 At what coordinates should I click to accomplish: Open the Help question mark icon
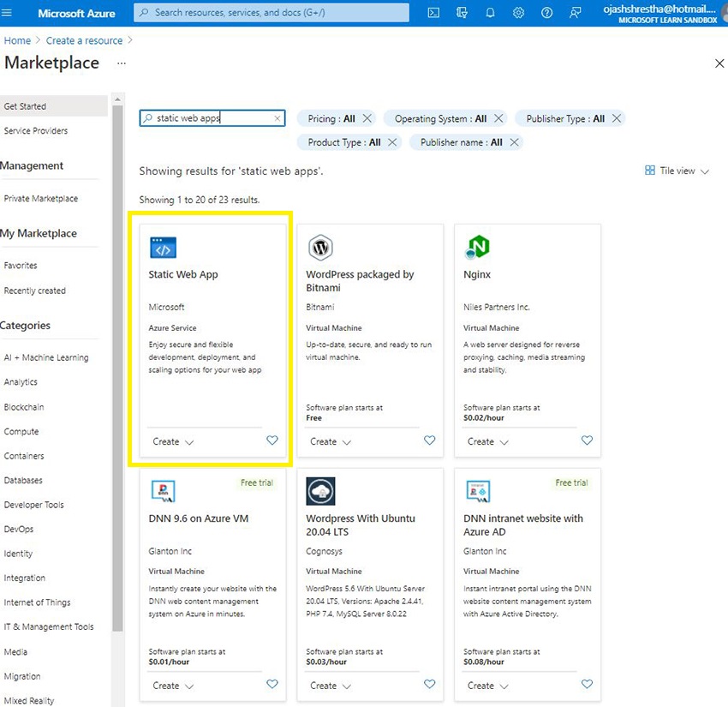[x=546, y=13]
